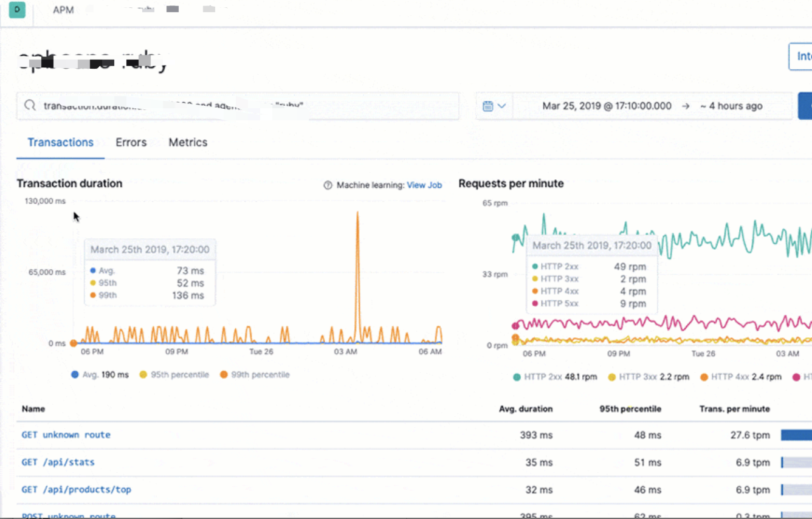Toggle the HTTP 4xx legend series

point(740,377)
